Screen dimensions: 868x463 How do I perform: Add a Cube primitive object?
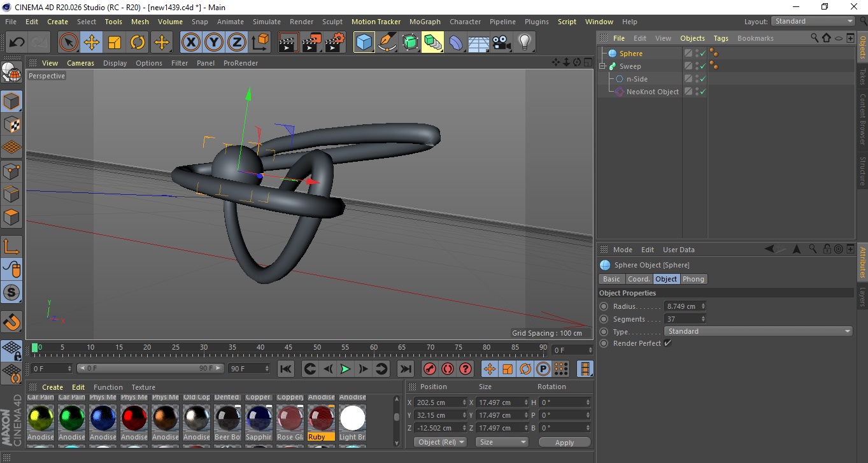coord(364,43)
